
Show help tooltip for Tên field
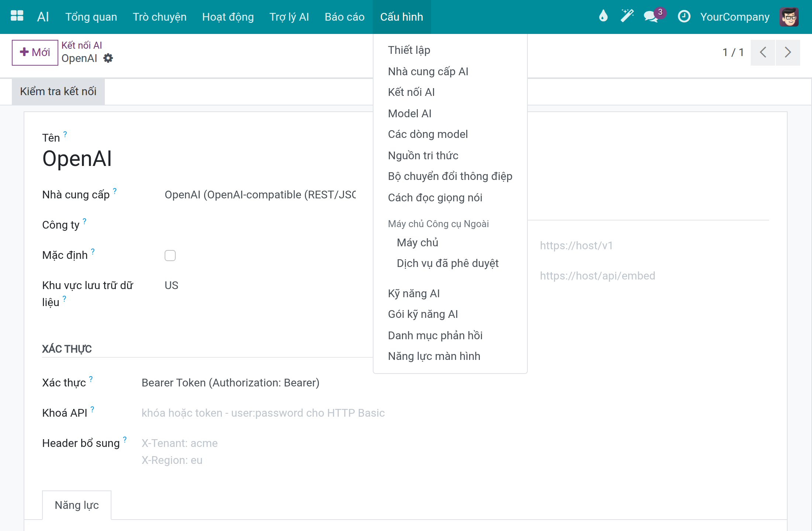click(x=65, y=134)
